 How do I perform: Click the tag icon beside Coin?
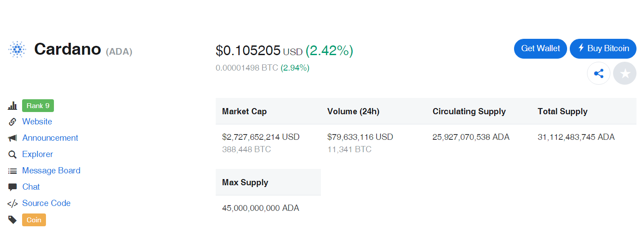pos(12,220)
